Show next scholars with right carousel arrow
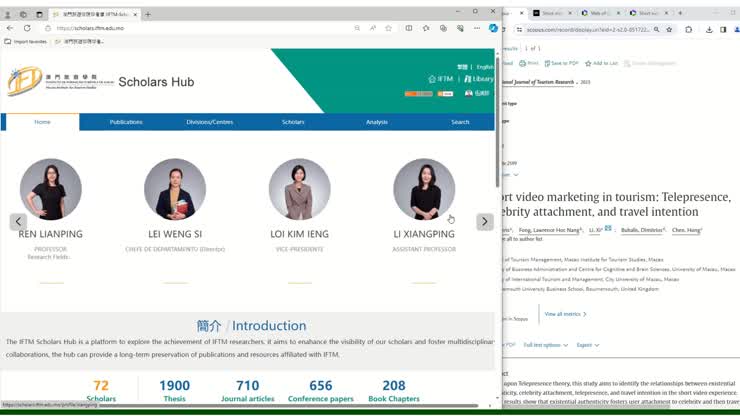The image size is (740, 416). click(x=485, y=221)
